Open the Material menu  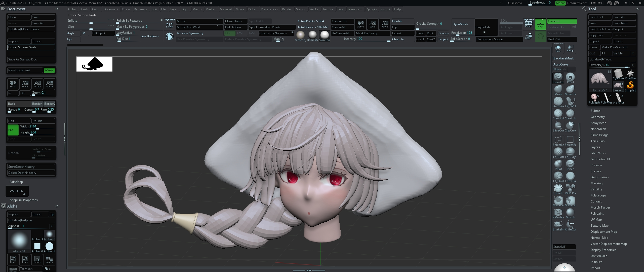coord(226,9)
